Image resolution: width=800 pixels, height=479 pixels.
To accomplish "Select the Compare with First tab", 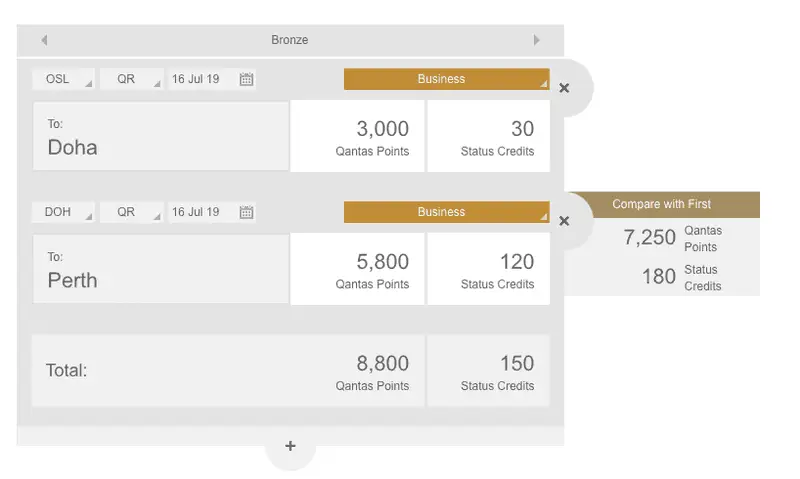I will point(662,204).
